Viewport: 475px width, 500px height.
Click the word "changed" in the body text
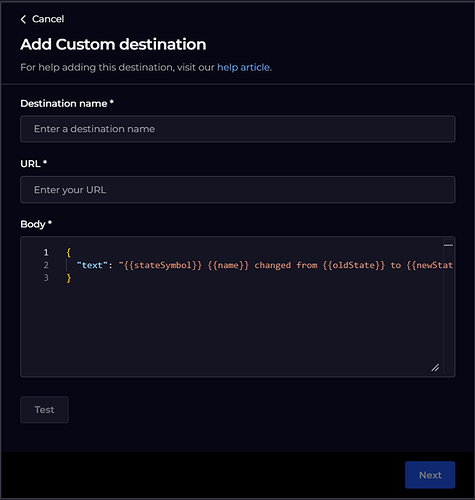pos(273,265)
